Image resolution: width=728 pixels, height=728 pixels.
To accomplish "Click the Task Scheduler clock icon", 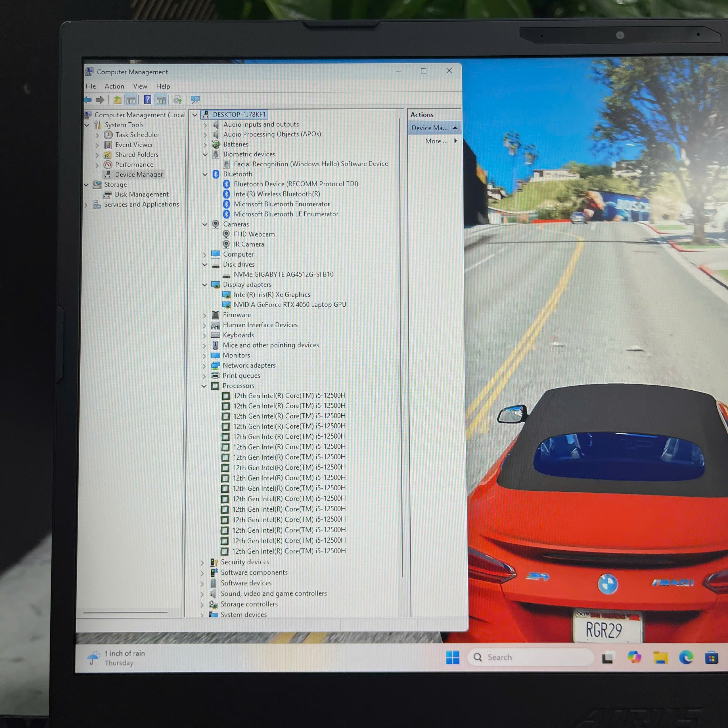I will click(108, 135).
